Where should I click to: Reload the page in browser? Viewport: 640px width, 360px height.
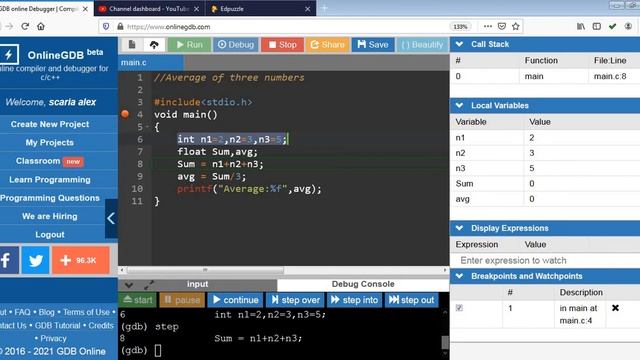click(25, 27)
